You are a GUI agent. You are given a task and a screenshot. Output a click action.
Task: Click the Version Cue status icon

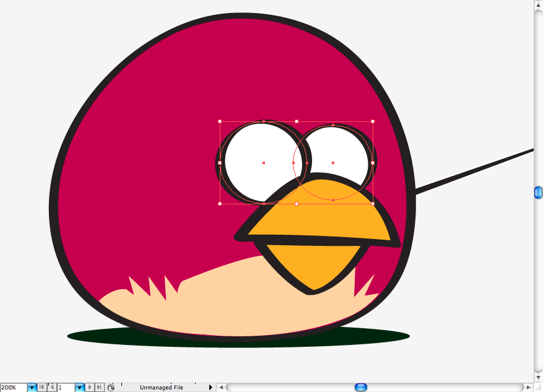click(111, 388)
